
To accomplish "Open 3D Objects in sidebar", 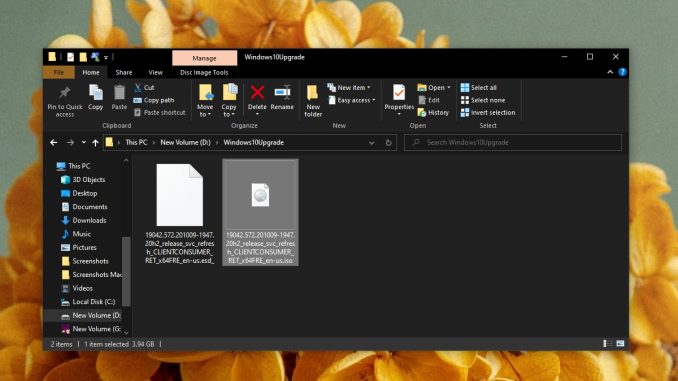I will pos(83,180).
